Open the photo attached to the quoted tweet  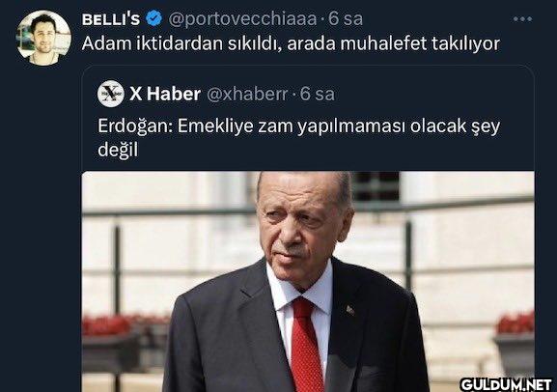(308, 282)
